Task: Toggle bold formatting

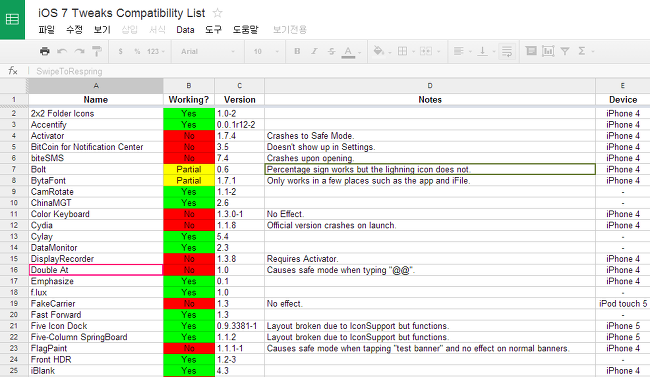Action: [297, 51]
